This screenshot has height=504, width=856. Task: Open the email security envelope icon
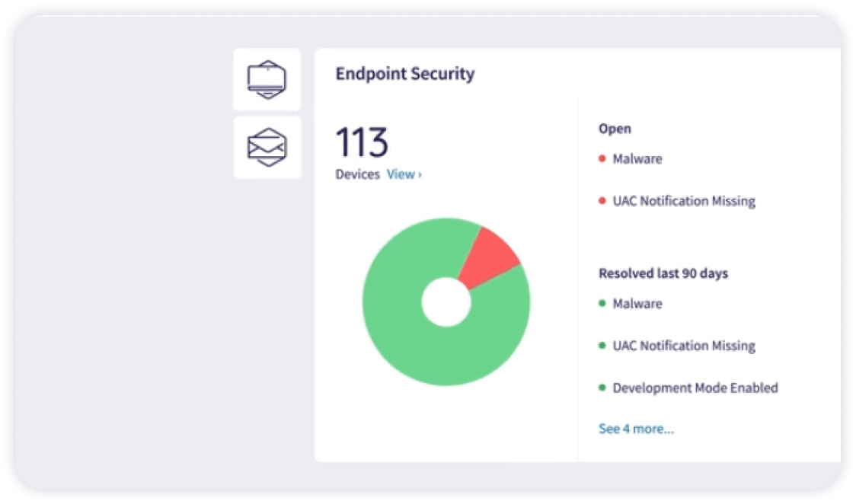(x=267, y=147)
